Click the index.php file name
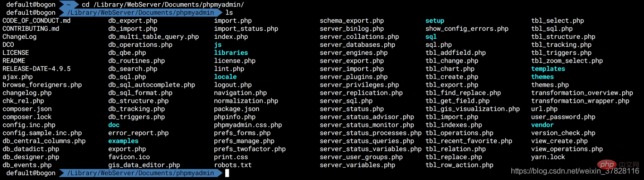This screenshot has width=644, height=180. click(231, 37)
